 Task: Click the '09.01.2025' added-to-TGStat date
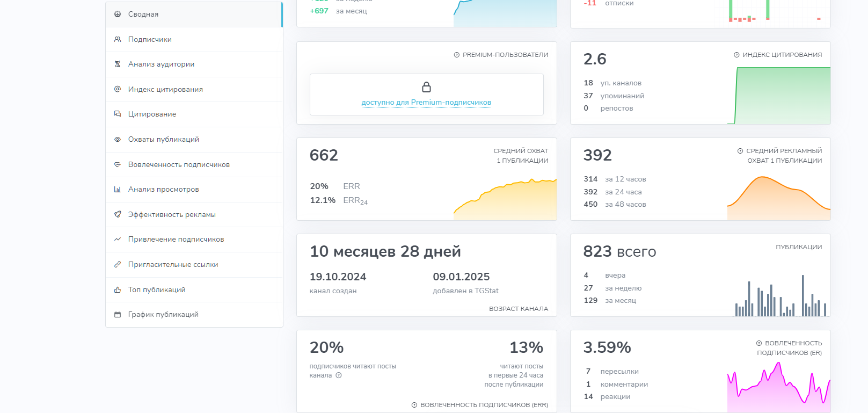[461, 277]
